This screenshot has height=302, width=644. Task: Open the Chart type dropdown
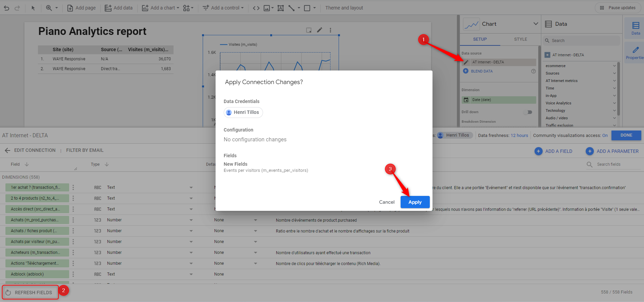click(x=536, y=24)
